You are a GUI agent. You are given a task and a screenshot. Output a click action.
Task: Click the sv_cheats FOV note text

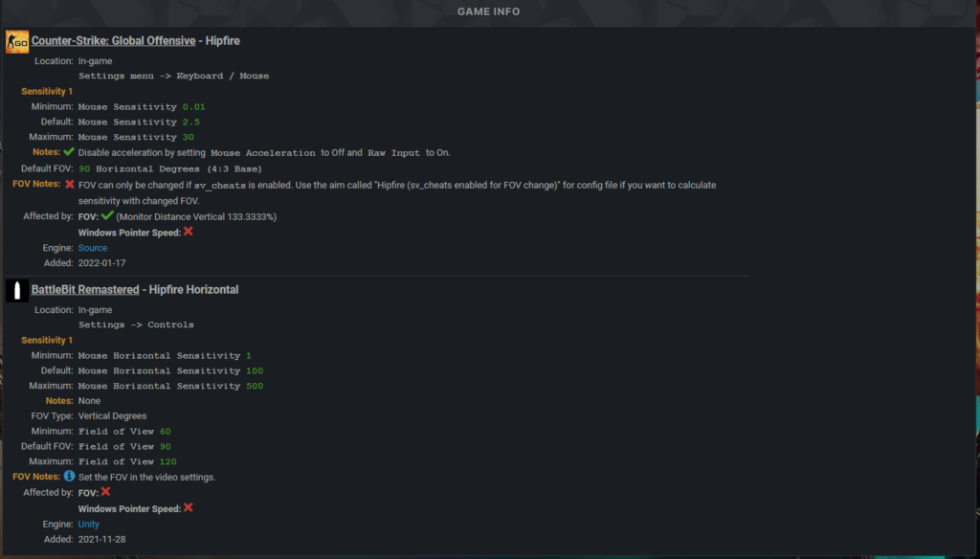point(397,193)
